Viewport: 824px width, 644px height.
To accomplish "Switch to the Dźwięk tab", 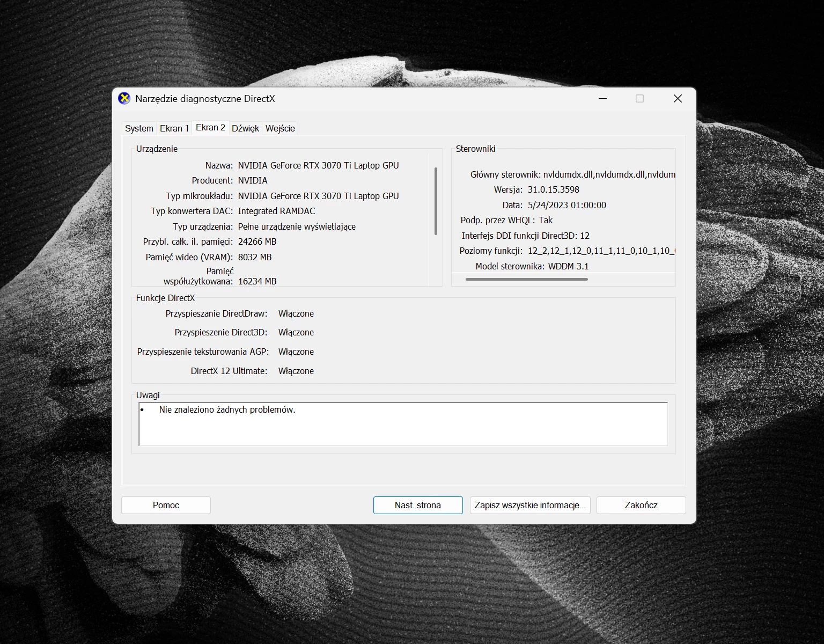I will click(x=245, y=128).
